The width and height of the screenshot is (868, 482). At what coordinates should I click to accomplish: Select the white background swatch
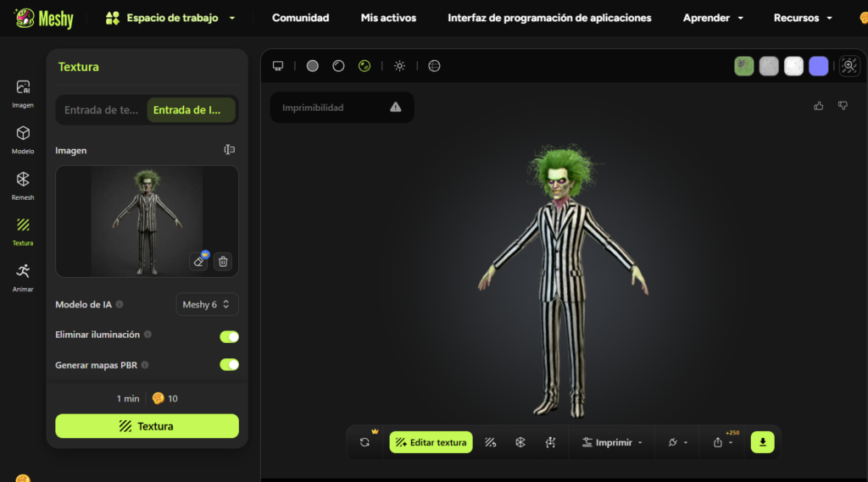click(x=793, y=66)
